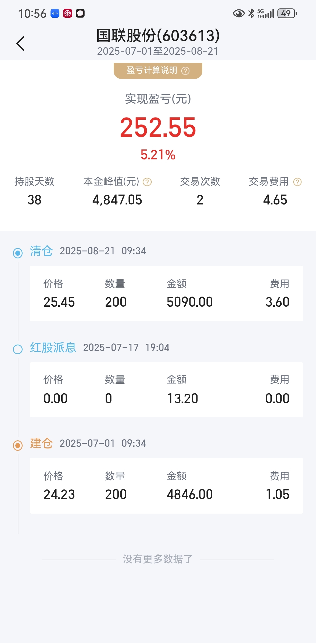Tap red notification icon in status bar
This screenshot has width=316, height=644.
tap(68, 13)
